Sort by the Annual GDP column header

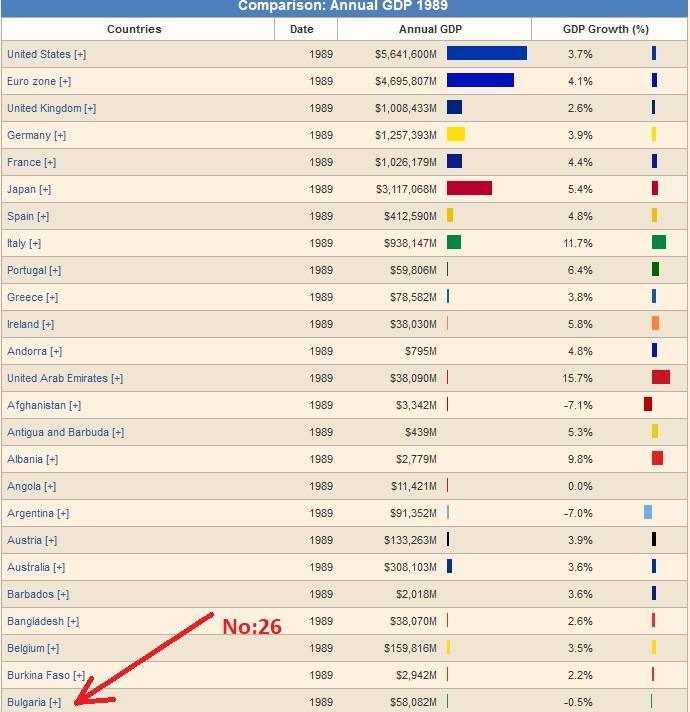[x=430, y=29]
